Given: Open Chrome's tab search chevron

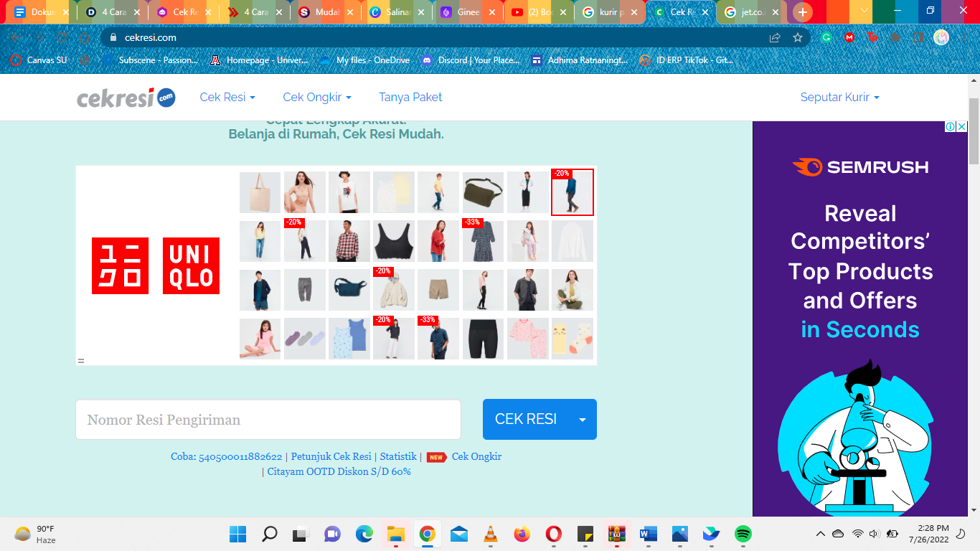Looking at the screenshot, I should pos(864,11).
